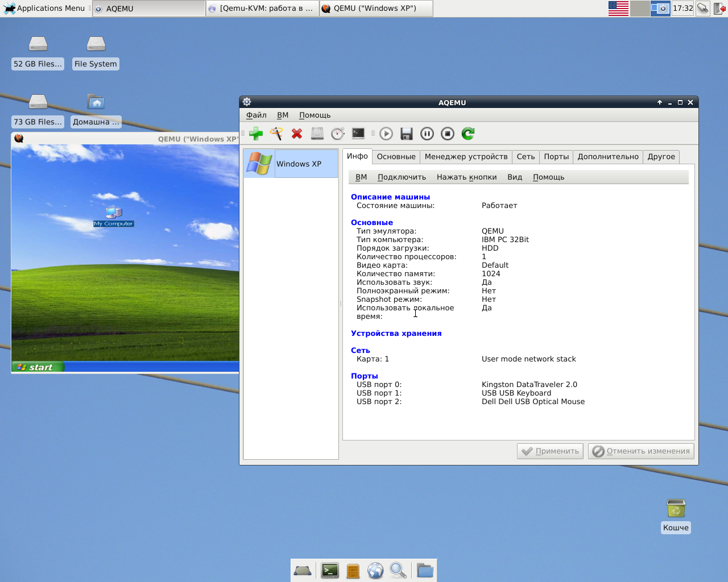Viewport: 728px width, 582px height.
Task: Open the Другое tab
Action: (661, 157)
